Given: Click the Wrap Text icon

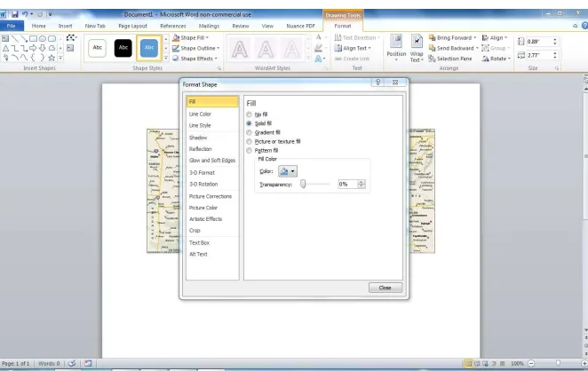Looking at the screenshot, I should point(417,41).
